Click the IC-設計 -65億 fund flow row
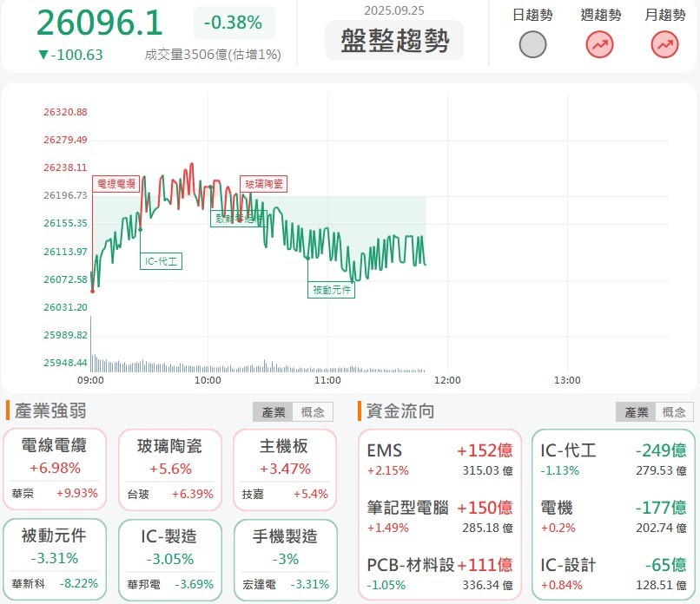The height and width of the screenshot is (604, 700). point(613,574)
